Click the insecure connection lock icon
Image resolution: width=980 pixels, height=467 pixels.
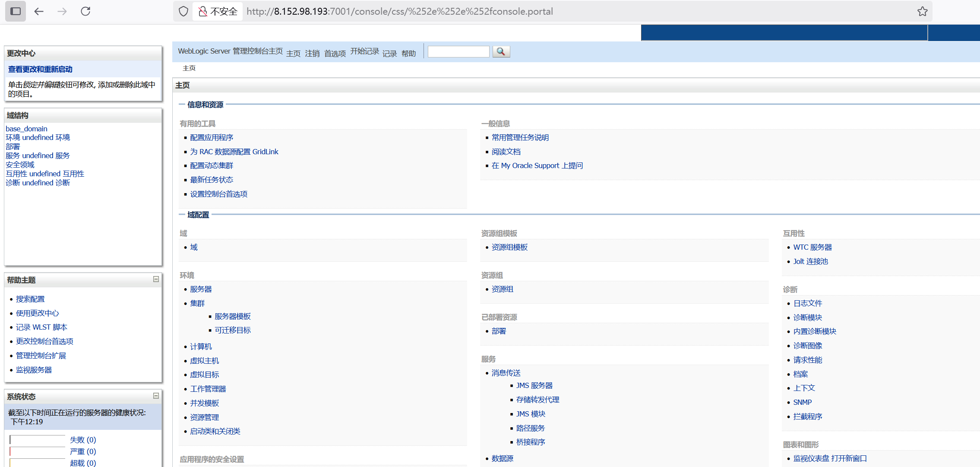[202, 11]
